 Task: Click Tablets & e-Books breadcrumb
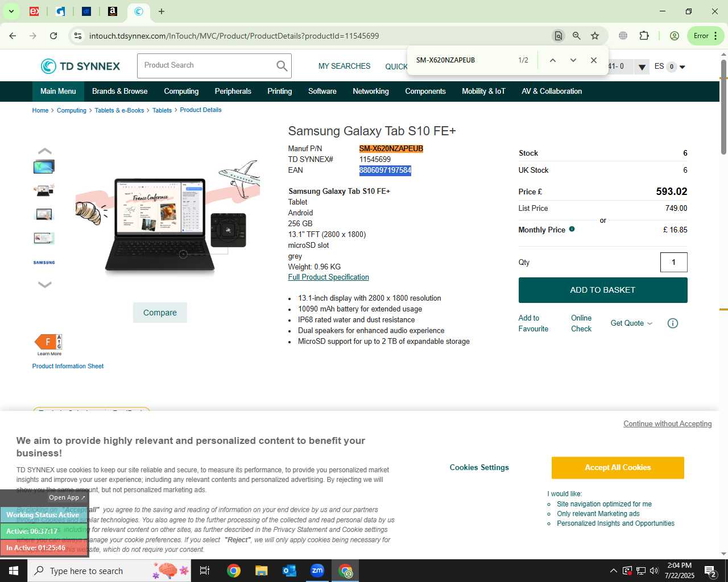(119, 110)
